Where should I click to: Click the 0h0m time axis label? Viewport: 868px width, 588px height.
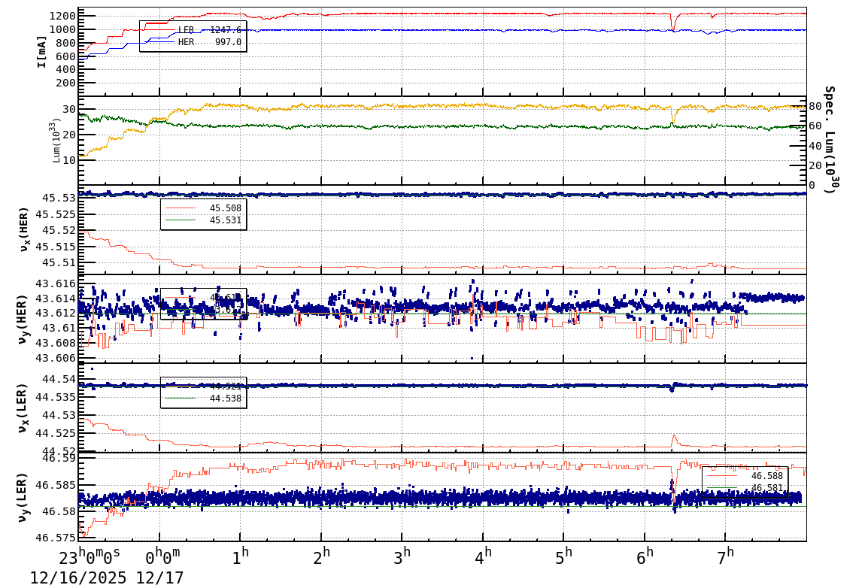162,556
